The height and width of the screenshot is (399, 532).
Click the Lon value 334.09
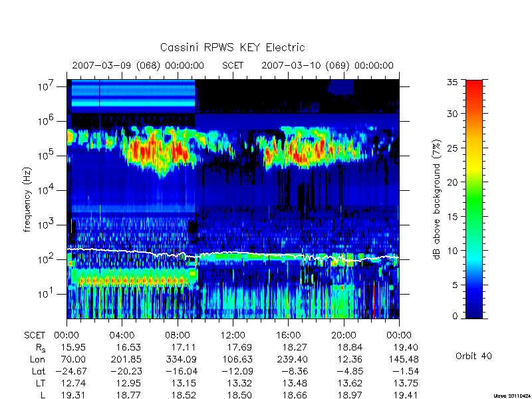tap(181, 359)
